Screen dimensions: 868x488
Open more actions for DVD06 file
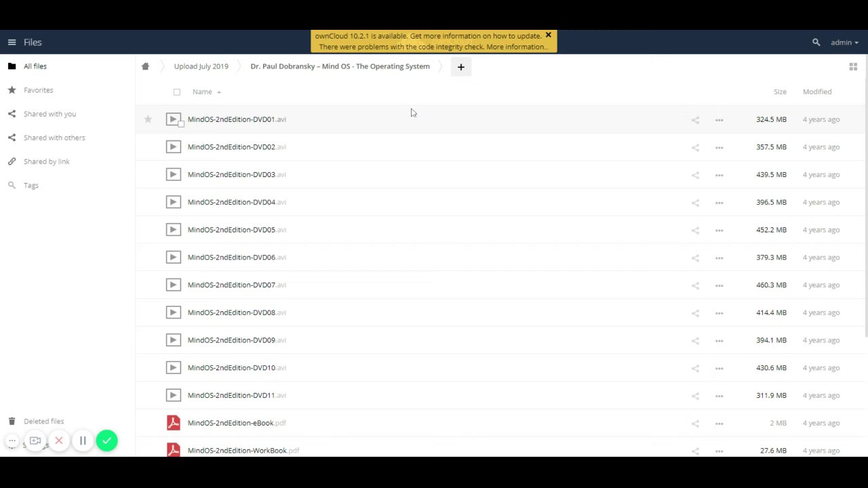719,258
